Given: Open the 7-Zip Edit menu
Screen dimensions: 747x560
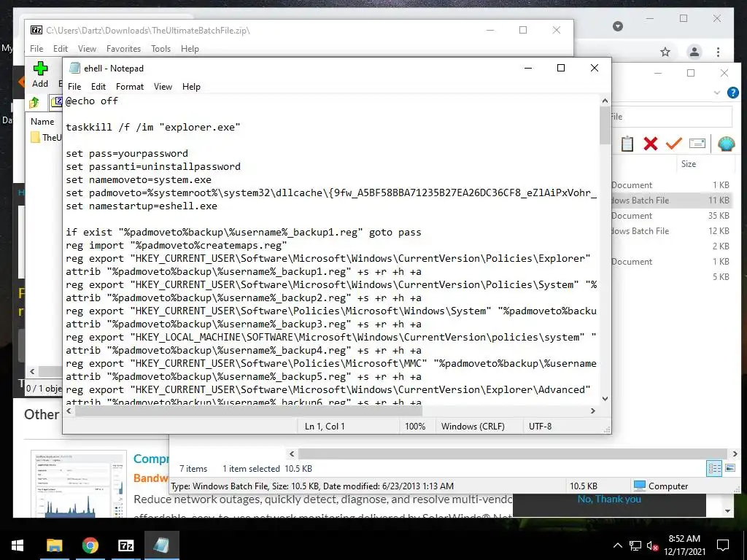Looking at the screenshot, I should click(60, 49).
